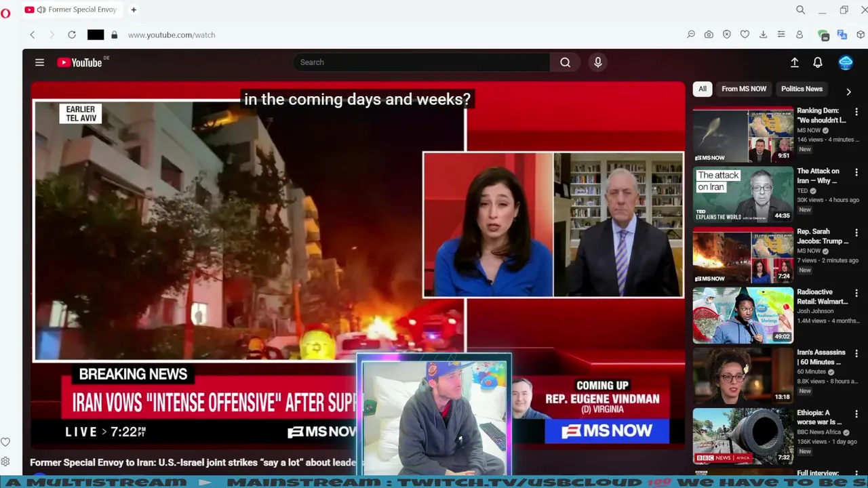Show more chips with right chevron
This screenshot has width=868, height=488.
click(x=848, y=91)
